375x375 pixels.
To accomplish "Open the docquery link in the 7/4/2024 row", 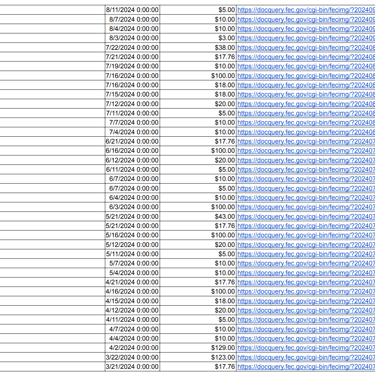I will (306, 132).
